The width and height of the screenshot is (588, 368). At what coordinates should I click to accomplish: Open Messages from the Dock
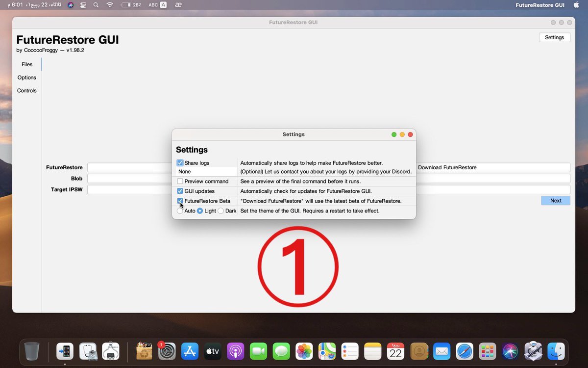point(281,351)
